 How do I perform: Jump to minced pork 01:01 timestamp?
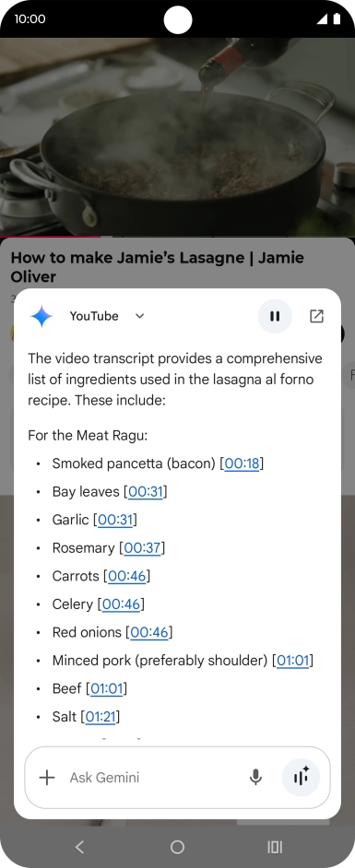(293, 661)
